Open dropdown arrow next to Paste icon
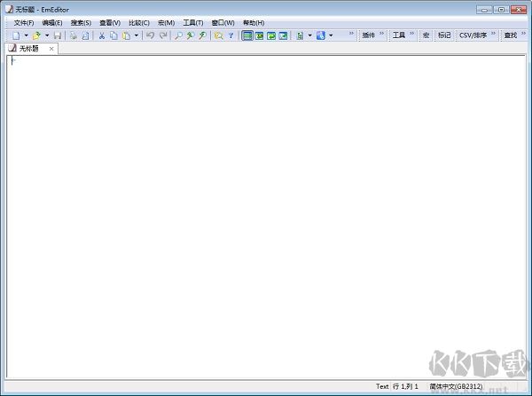532x396 pixels. tap(136, 35)
